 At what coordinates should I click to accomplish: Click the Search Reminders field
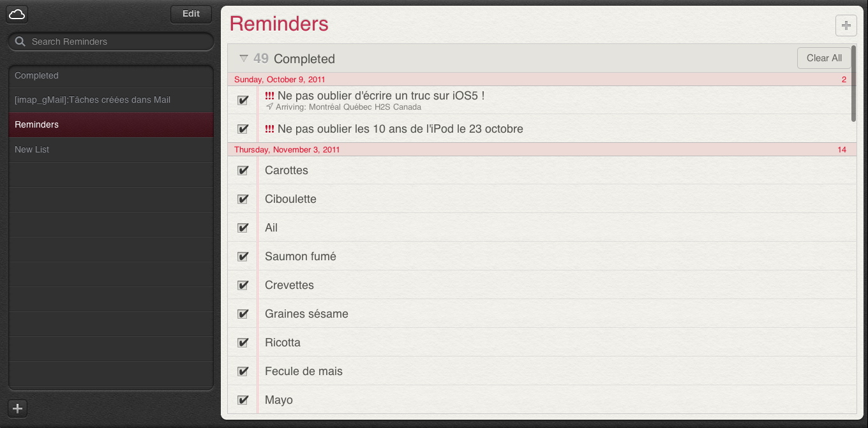(x=111, y=41)
